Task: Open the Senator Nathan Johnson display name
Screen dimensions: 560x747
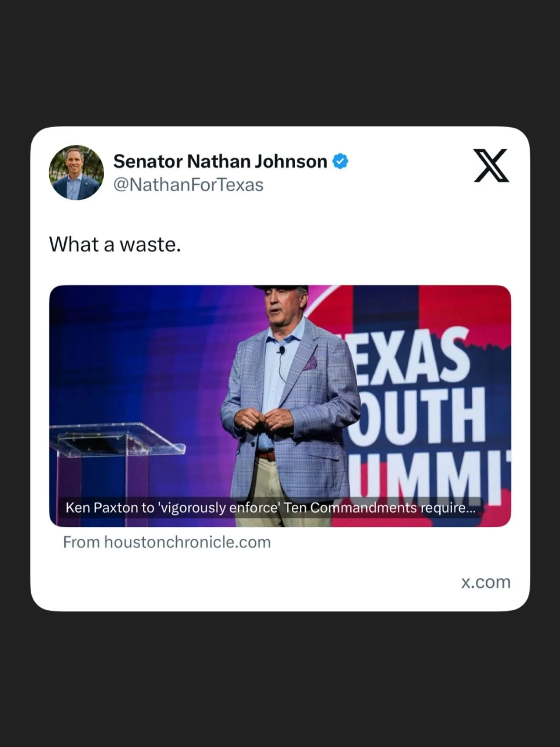Action: (220, 162)
